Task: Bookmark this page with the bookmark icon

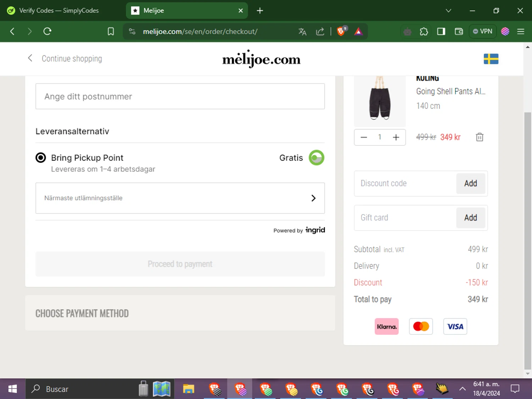Action: (111, 32)
